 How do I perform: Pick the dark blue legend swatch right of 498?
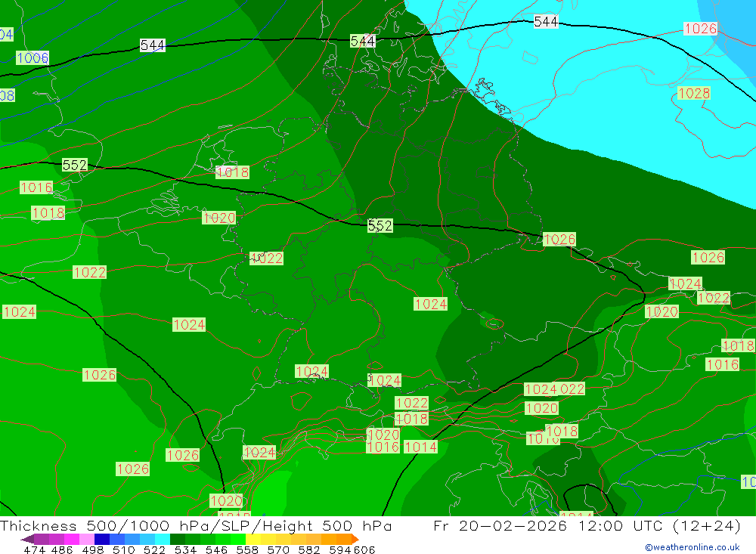tap(102, 539)
